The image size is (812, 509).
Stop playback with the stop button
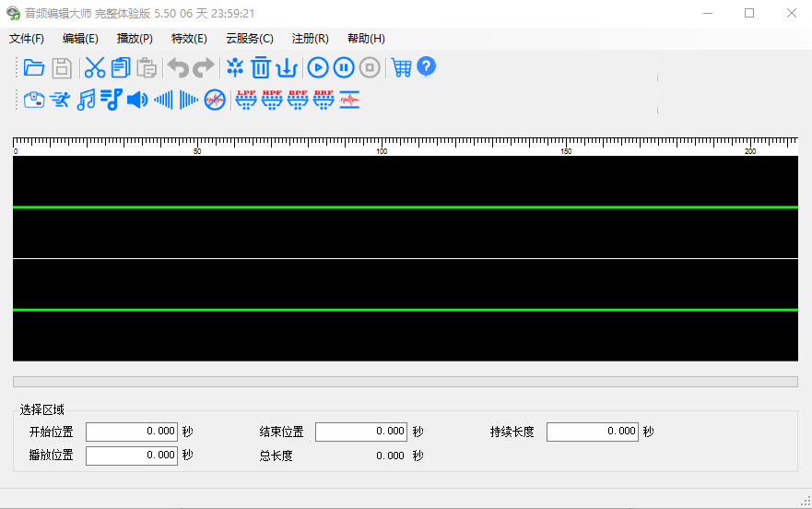[370, 68]
